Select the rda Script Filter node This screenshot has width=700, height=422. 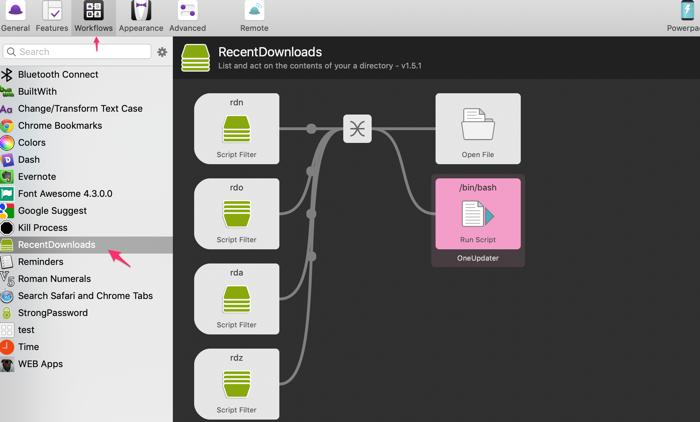(x=236, y=299)
